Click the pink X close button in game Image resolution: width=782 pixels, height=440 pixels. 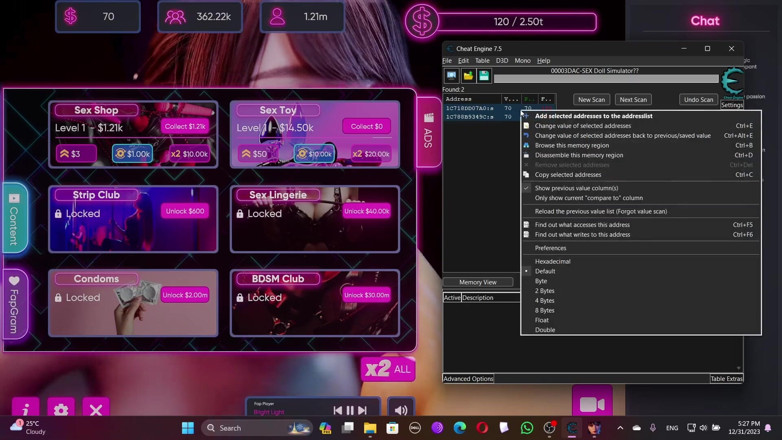pyautogui.click(x=96, y=409)
